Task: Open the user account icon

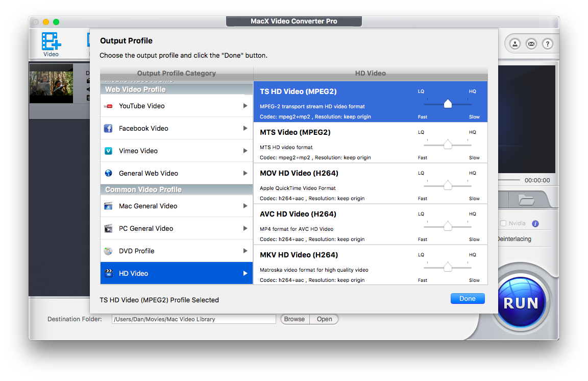Action: tap(515, 44)
